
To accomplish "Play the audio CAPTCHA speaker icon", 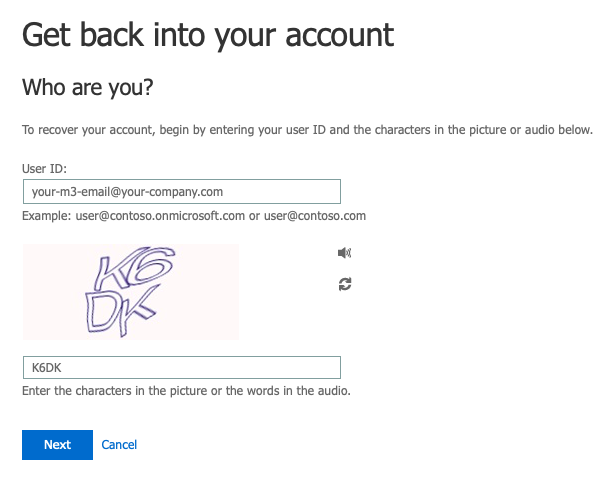I will [345, 254].
